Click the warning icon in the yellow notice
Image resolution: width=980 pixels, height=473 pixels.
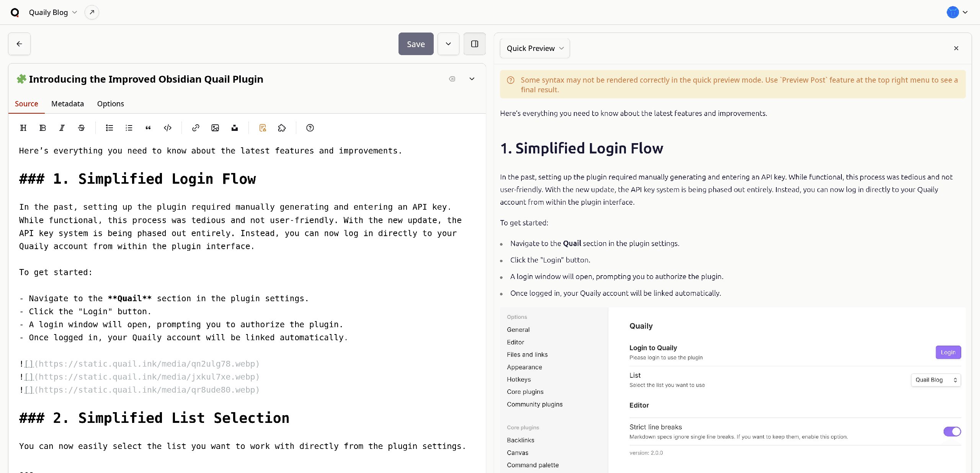(x=511, y=80)
